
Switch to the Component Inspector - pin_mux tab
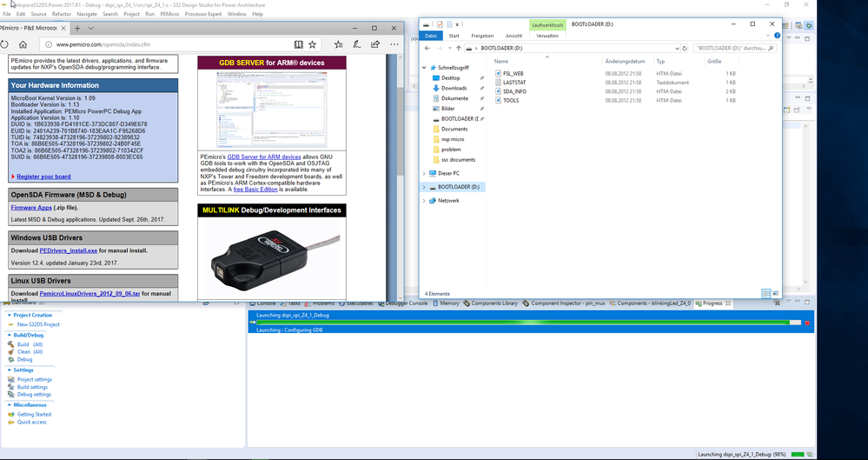(x=564, y=303)
